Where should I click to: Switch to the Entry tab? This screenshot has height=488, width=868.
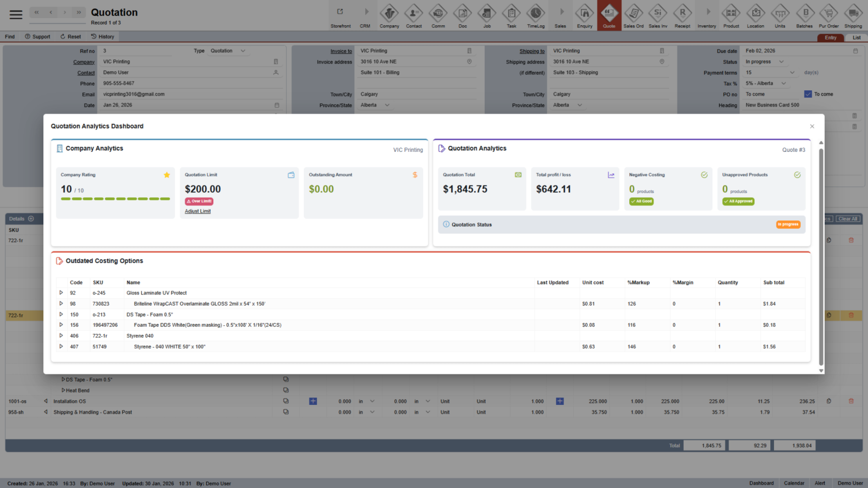[830, 38]
